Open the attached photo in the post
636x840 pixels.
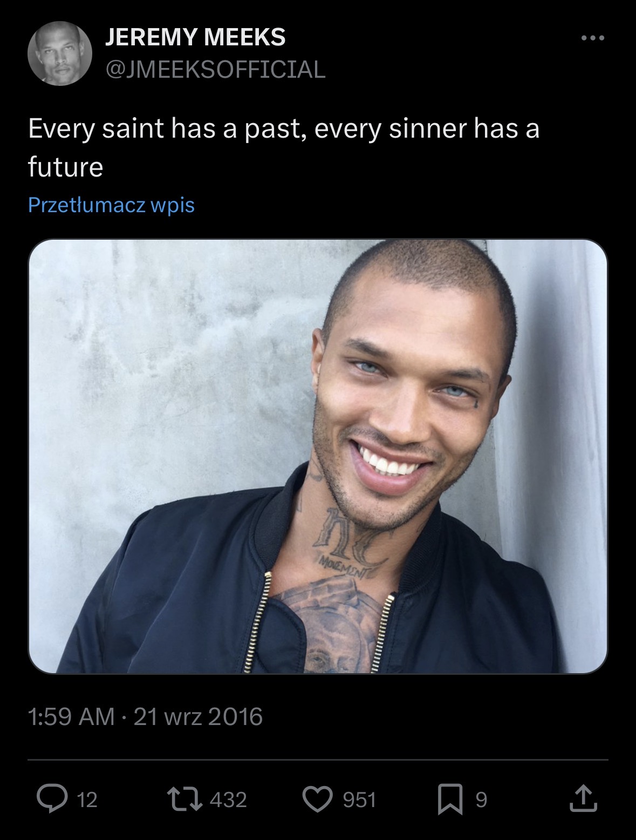coord(318,456)
